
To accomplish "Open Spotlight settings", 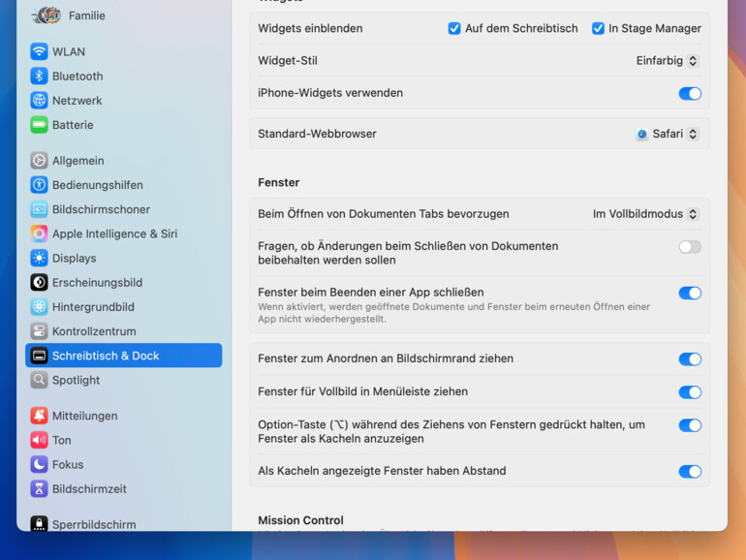I will click(124, 380).
